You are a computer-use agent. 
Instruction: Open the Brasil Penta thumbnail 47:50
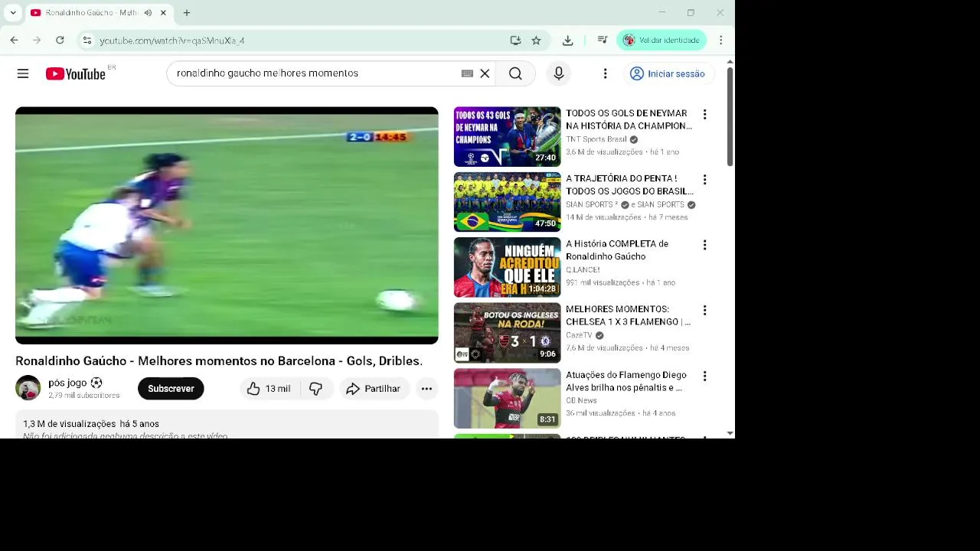(507, 202)
